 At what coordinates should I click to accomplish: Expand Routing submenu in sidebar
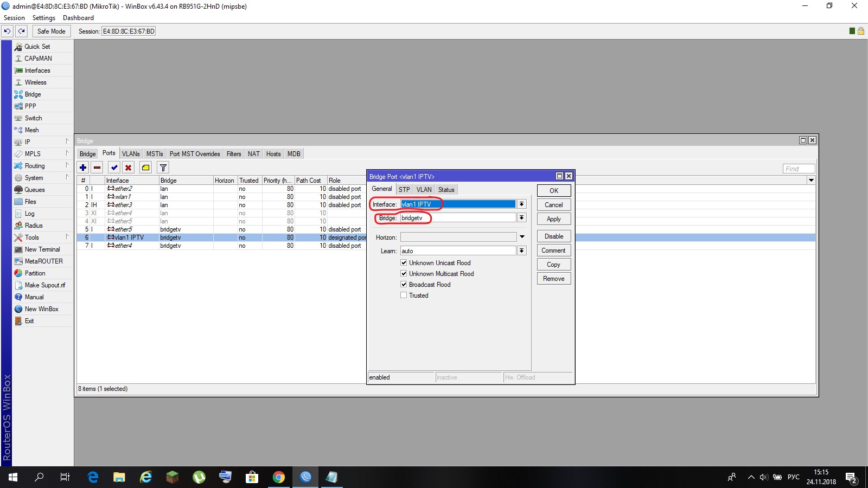pyautogui.click(x=67, y=165)
